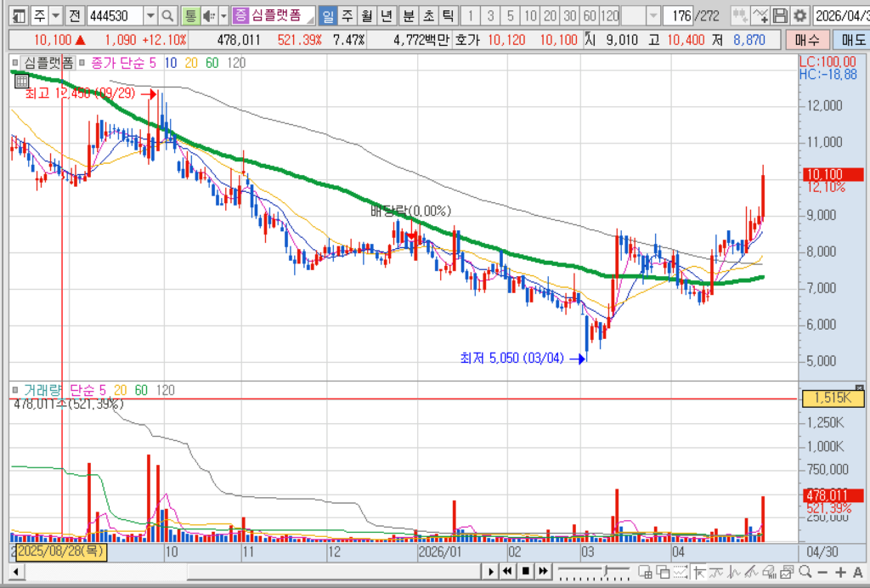The width and height of the screenshot is (870, 588).
Task: Click the speaker sound icon
Action: tap(209, 15)
